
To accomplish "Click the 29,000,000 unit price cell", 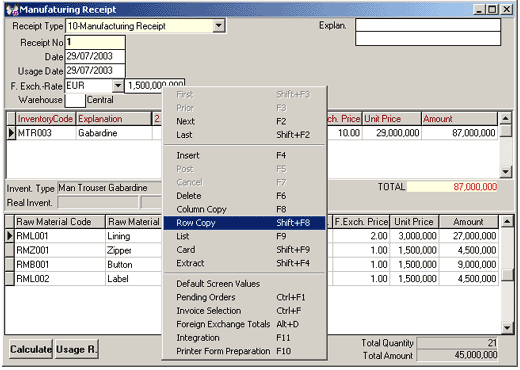I will pos(392,133).
